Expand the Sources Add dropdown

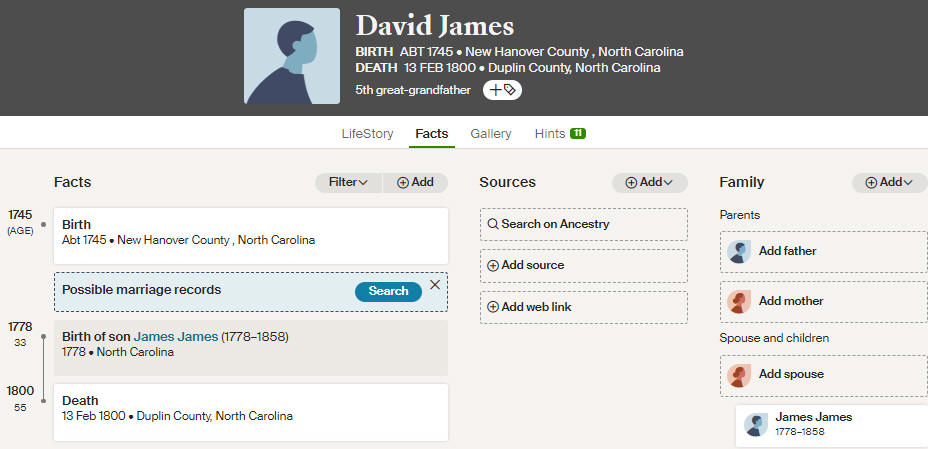(x=650, y=183)
